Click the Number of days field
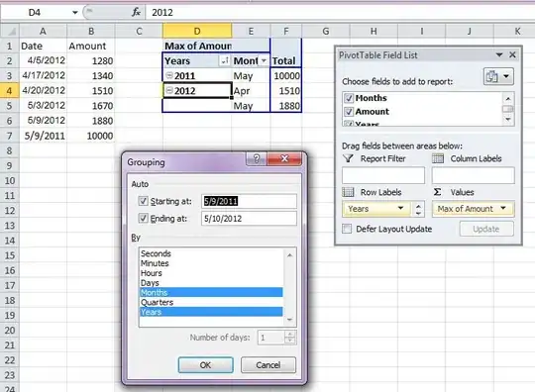535x392 pixels. tap(270, 338)
